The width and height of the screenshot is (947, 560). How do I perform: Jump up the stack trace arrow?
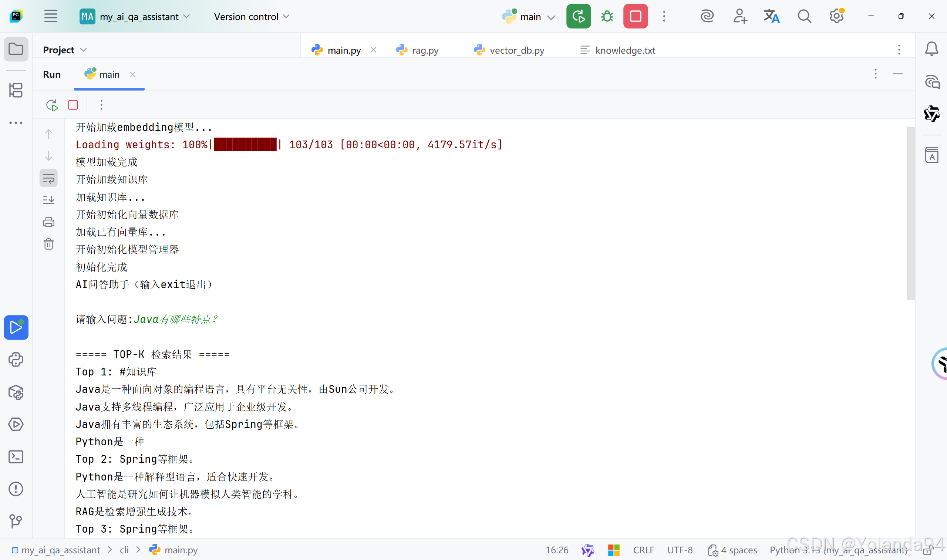(49, 134)
